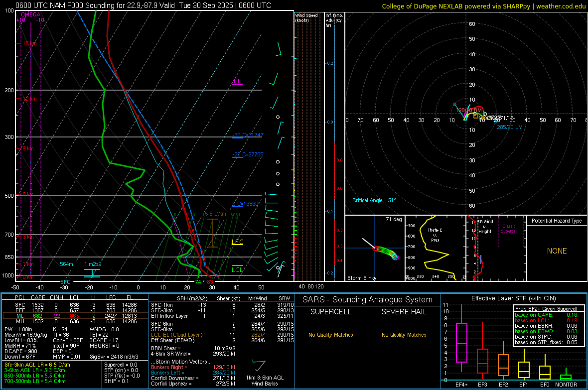Click the '564m' label on the skew-T
Image resolution: width=588 pixels, height=390 pixels.
[66, 264]
